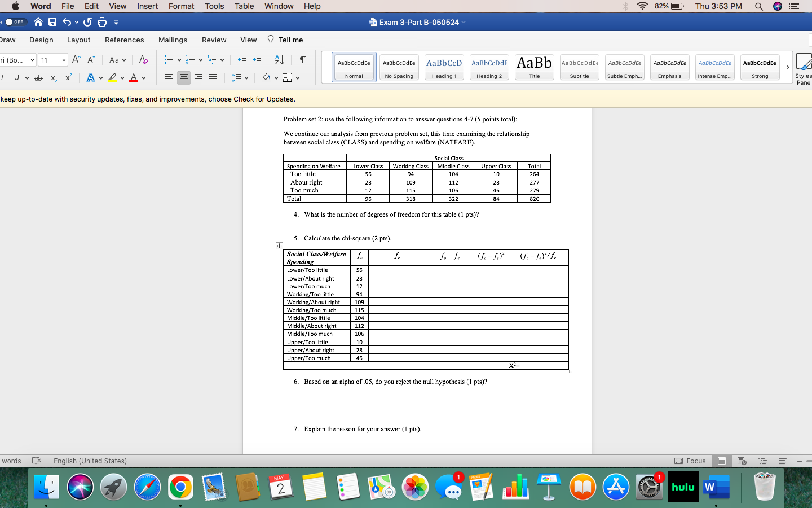Switch to the Mailings ribbon tab
Image resolution: width=812 pixels, height=508 pixels.
click(173, 40)
